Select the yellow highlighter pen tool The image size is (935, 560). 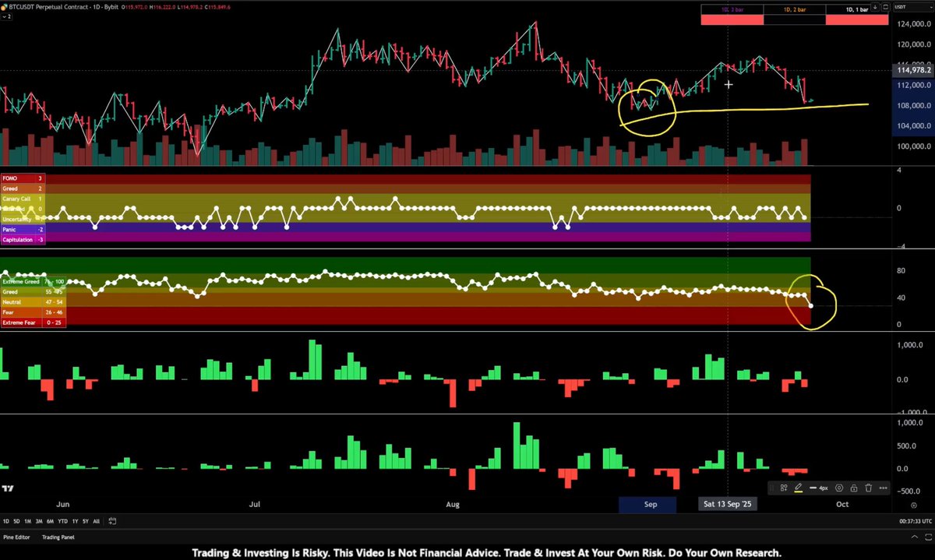coord(799,487)
